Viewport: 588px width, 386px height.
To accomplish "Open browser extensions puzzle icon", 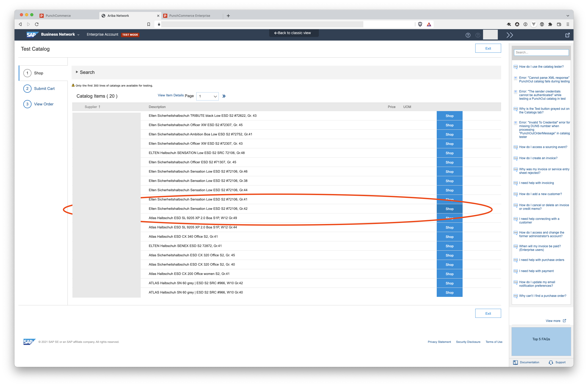I will coord(550,24).
